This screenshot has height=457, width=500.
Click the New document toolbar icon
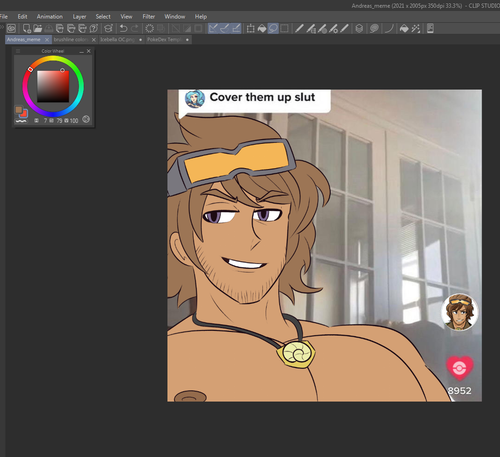tap(27, 29)
